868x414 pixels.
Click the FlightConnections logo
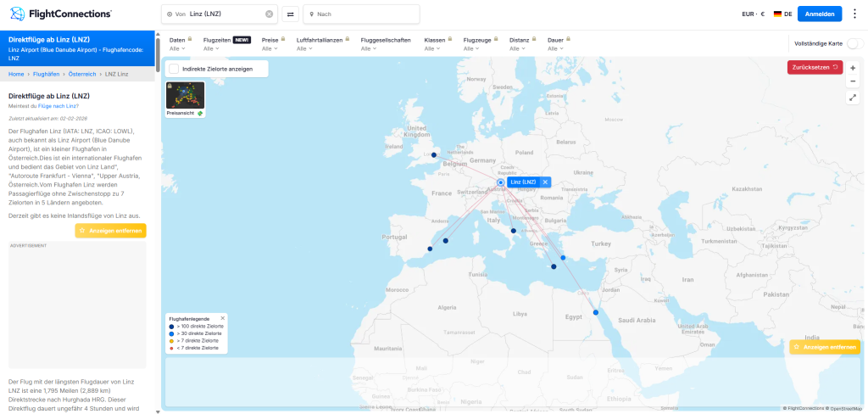tap(61, 14)
